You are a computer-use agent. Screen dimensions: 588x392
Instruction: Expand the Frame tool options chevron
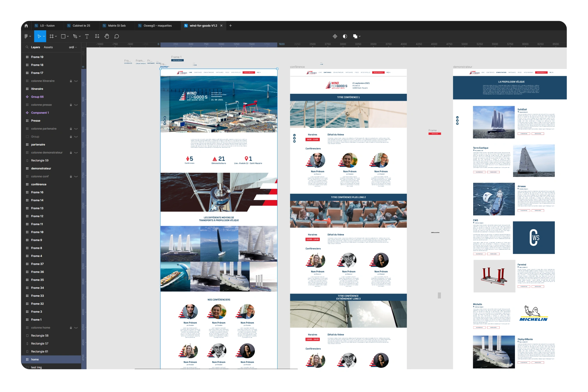point(56,36)
